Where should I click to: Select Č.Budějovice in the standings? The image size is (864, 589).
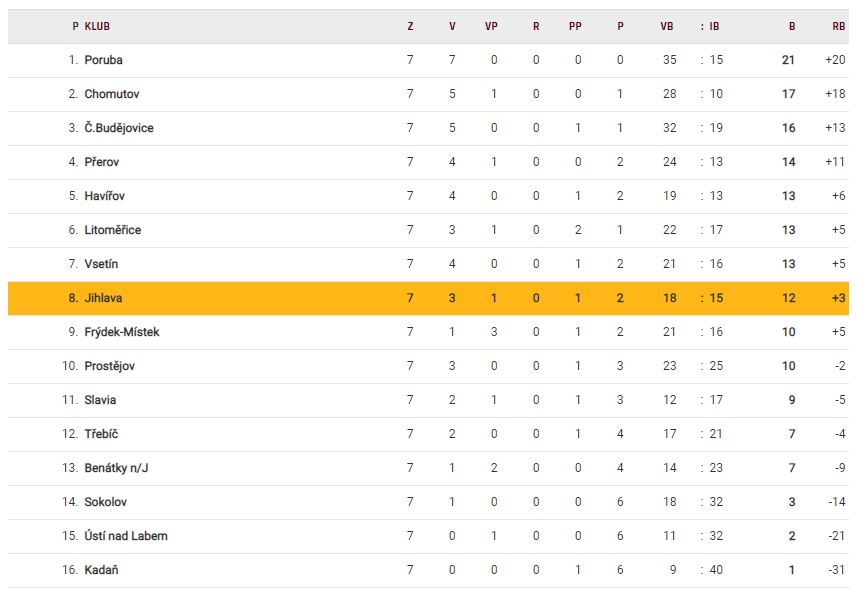point(119,128)
